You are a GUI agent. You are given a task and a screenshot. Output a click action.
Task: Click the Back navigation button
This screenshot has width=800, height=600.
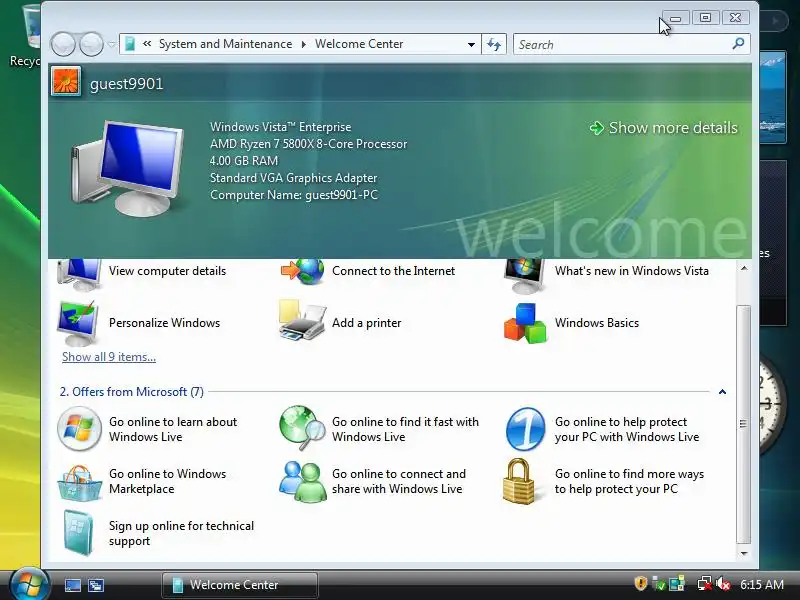63,44
